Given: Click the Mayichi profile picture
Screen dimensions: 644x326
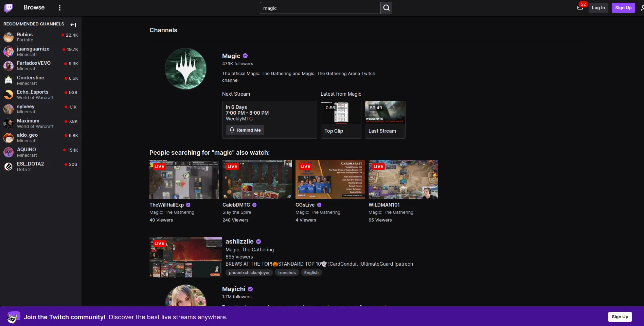Looking at the screenshot, I should (185, 296).
